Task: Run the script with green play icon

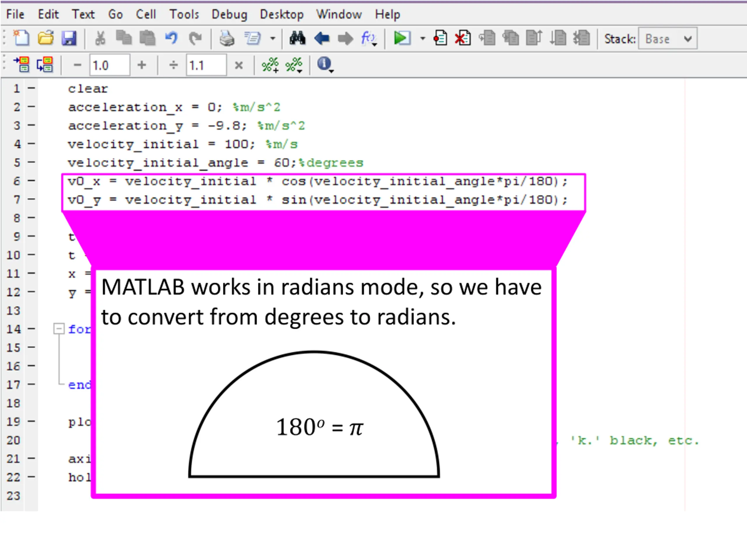Action: click(402, 38)
